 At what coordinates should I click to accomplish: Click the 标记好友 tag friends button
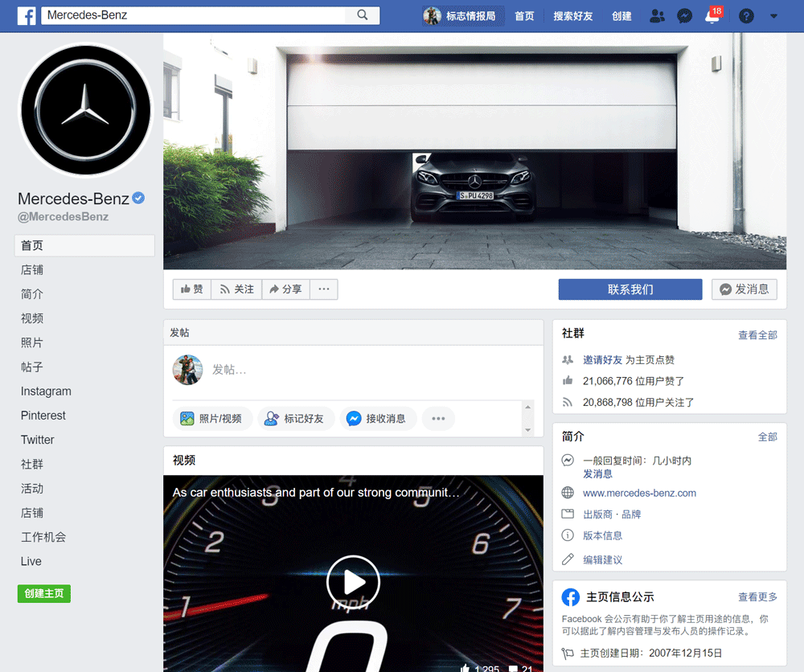click(296, 419)
